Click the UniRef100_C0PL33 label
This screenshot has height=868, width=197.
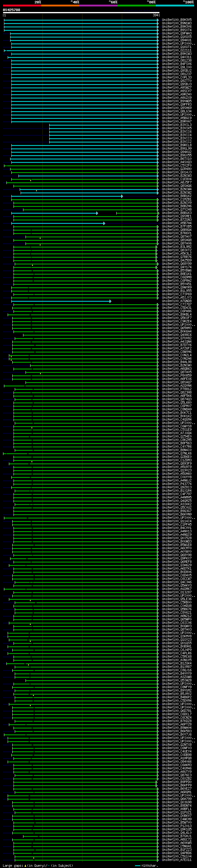pyautogui.click(x=177, y=78)
